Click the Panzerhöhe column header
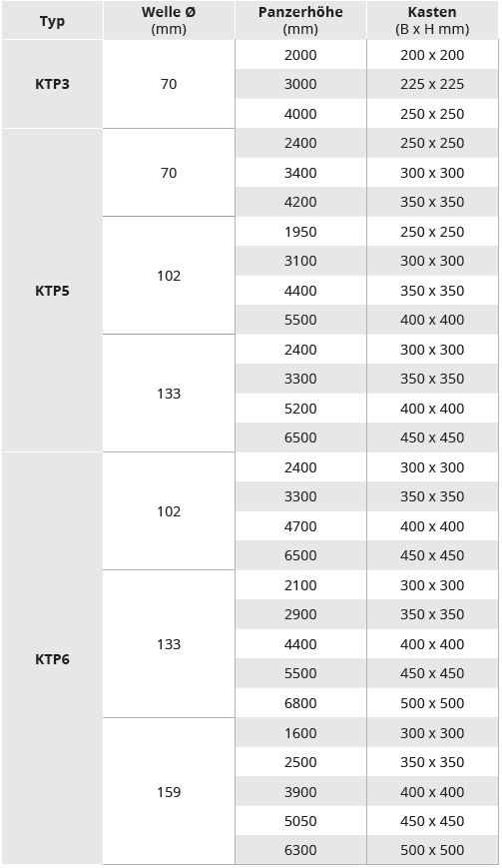Viewport: 502px width, 868px height. pos(300,21)
